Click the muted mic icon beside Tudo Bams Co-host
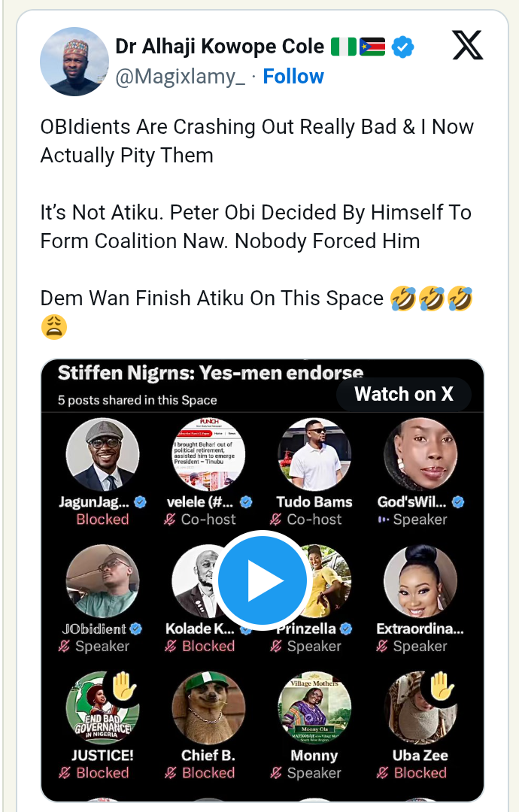The image size is (519, 812). pos(276,520)
